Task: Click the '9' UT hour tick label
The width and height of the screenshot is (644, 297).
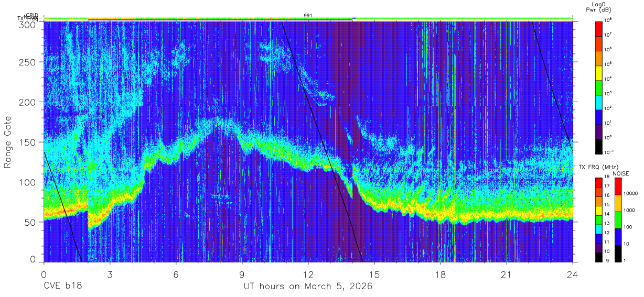Action: pos(242,274)
